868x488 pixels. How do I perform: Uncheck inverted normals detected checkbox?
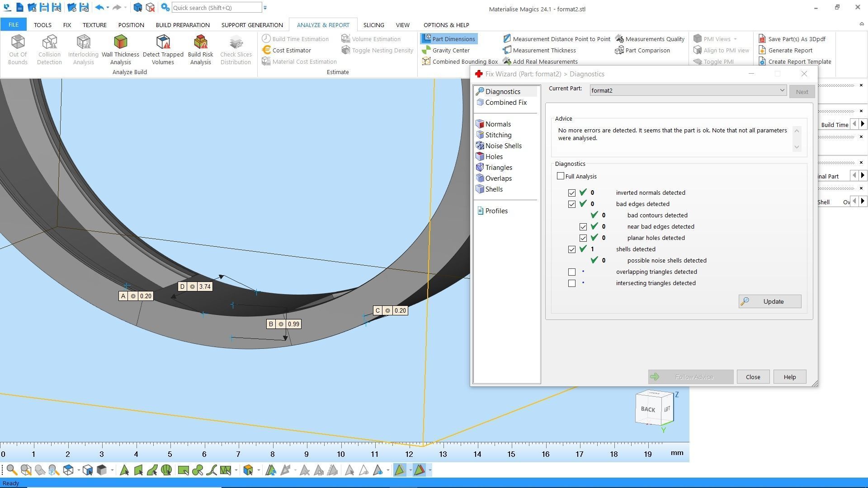(572, 193)
